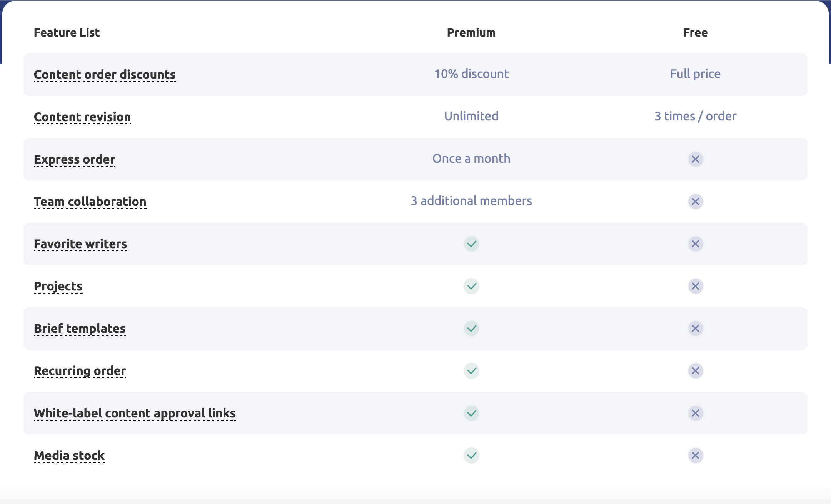The height and width of the screenshot is (504, 831).
Task: Select the 'Unlimited' cell
Action: point(471,116)
